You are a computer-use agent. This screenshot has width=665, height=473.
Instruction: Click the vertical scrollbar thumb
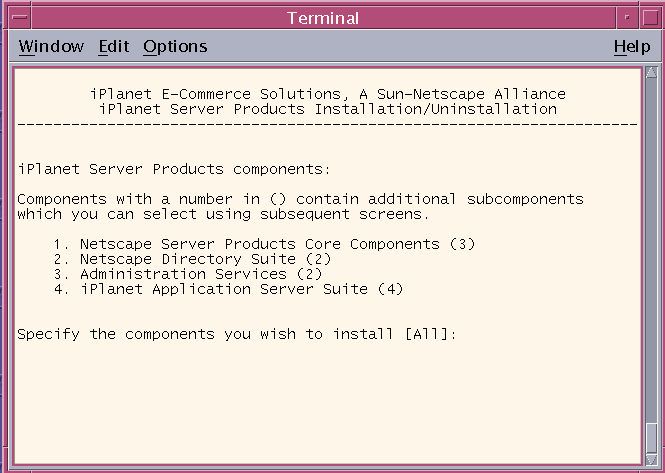[651, 438]
